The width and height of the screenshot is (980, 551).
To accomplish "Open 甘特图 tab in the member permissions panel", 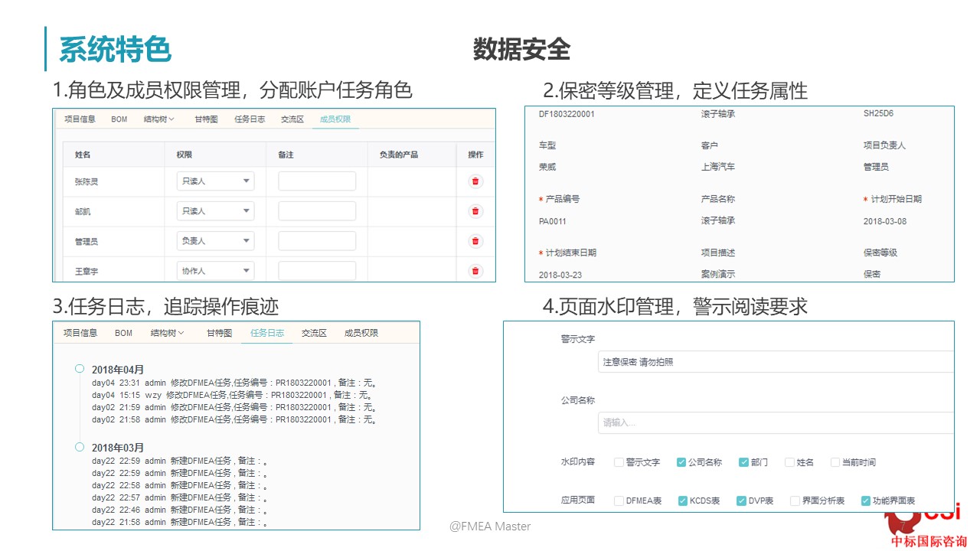I will point(206,119).
